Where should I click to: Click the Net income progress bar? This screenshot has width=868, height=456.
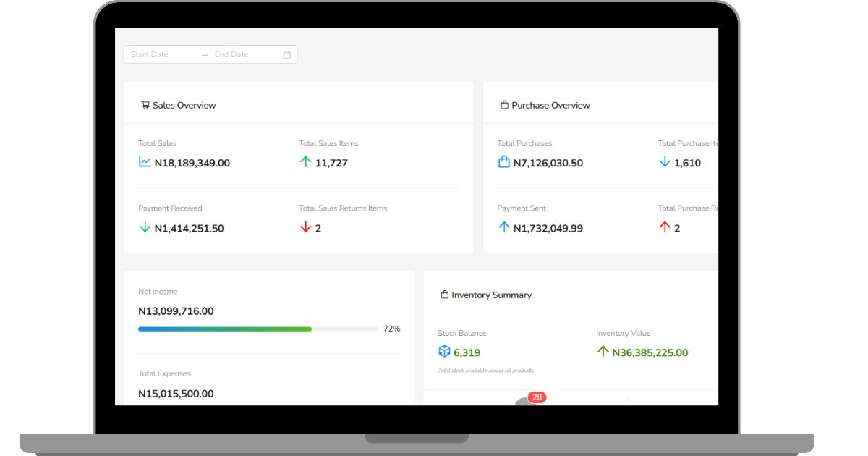click(258, 329)
